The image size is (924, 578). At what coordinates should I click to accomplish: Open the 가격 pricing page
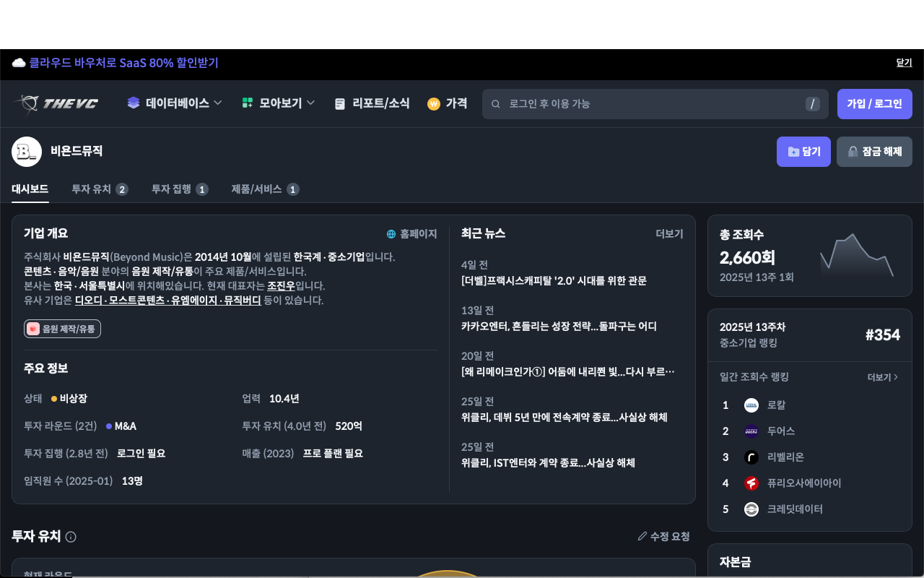click(x=448, y=103)
